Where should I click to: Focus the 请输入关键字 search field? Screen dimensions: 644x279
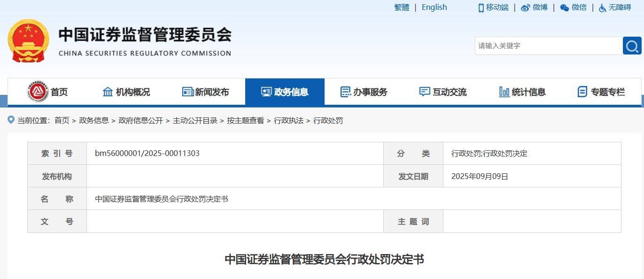(549, 46)
